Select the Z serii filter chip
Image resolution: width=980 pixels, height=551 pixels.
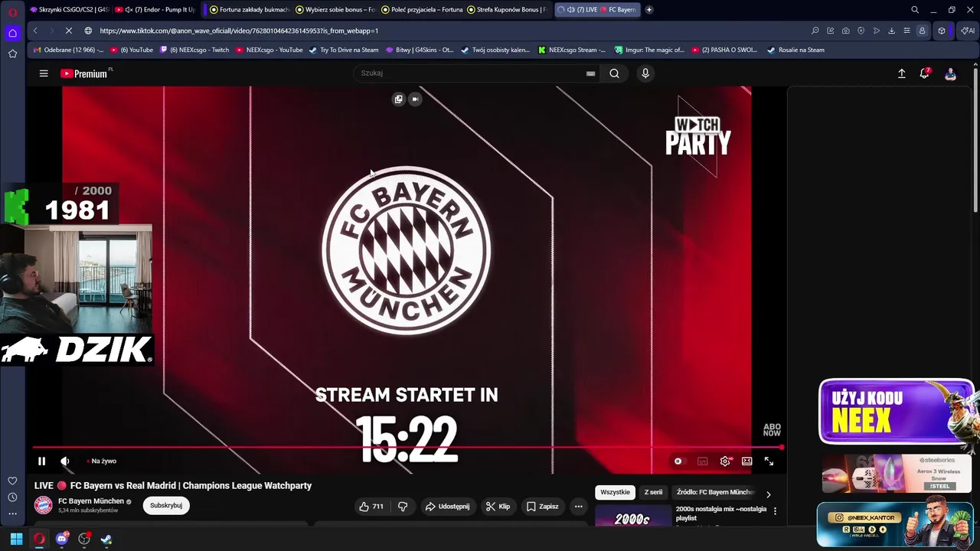653,493
